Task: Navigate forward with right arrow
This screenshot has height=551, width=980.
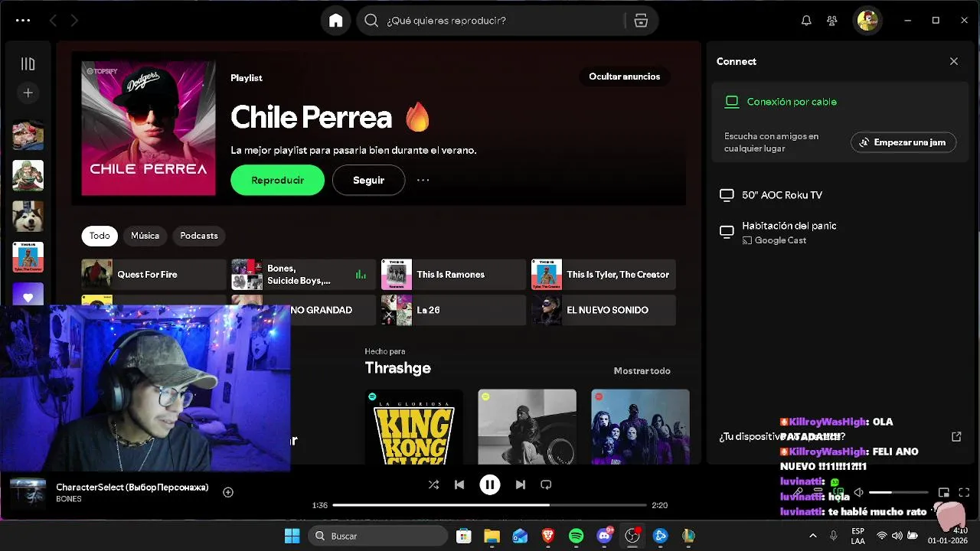Action: coord(74,21)
